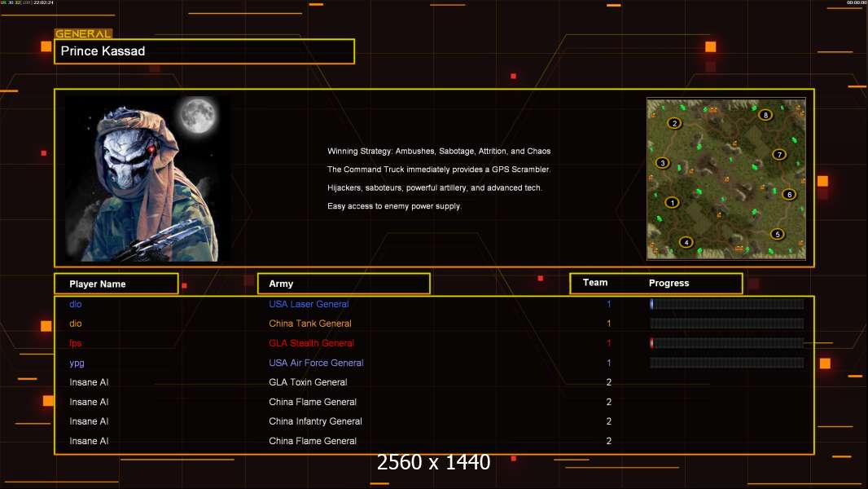The image size is (868, 489).
Task: Click team number for GLA Stealth General
Action: (608, 343)
